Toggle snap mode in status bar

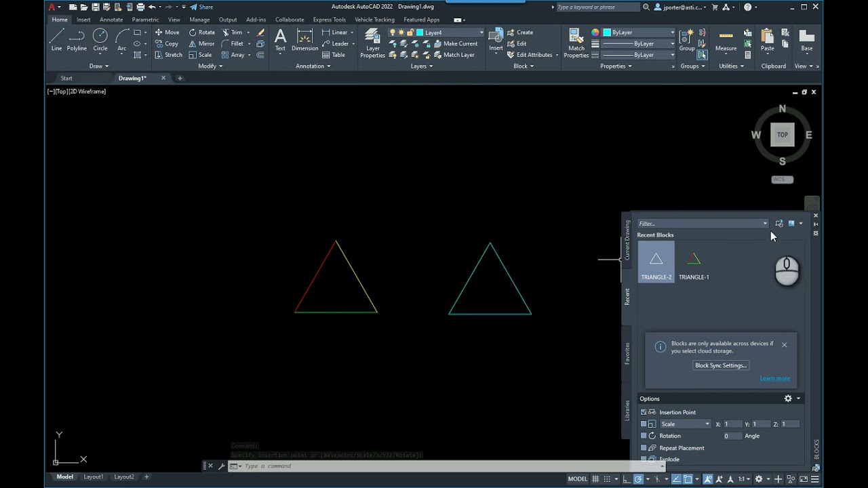click(606, 479)
